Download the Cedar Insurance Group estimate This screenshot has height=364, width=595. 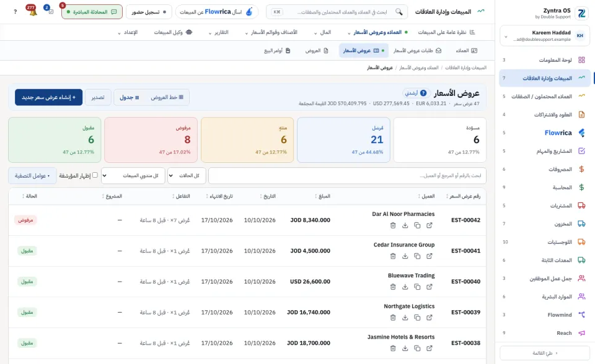[405, 256]
